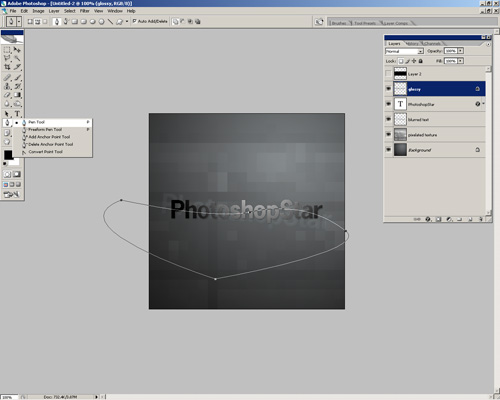
Task: Open the Layer Comps palette well tab
Action: click(x=396, y=23)
